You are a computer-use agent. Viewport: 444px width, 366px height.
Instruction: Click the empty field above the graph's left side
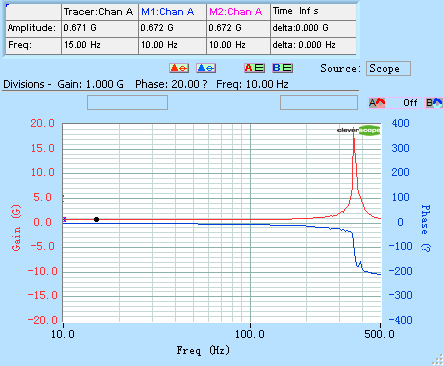(127, 102)
